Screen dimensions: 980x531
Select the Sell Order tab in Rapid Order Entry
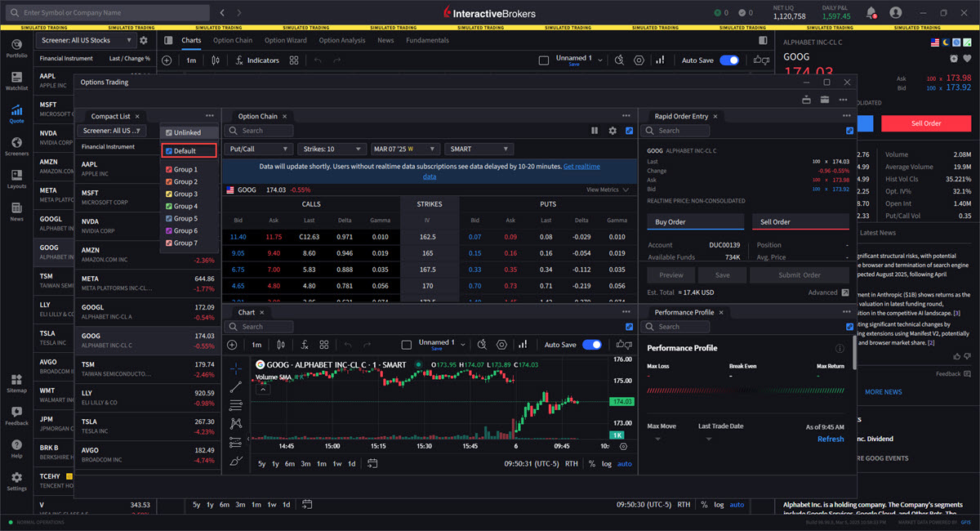(x=800, y=221)
